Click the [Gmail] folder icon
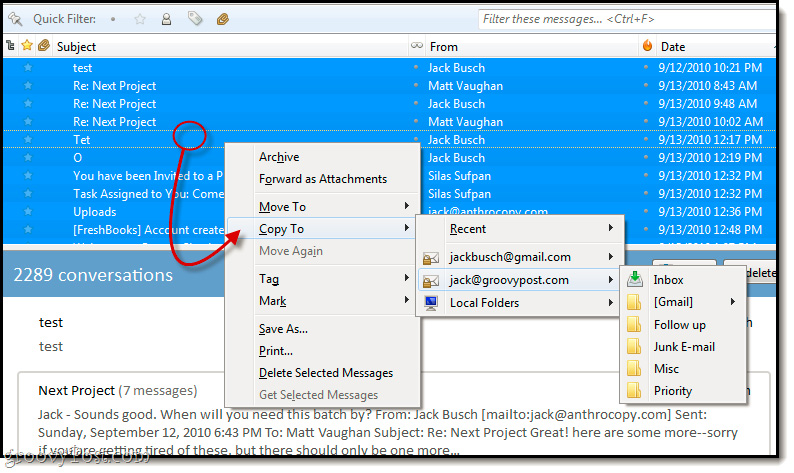Image resolution: width=794 pixels, height=473 pixels. click(x=634, y=302)
